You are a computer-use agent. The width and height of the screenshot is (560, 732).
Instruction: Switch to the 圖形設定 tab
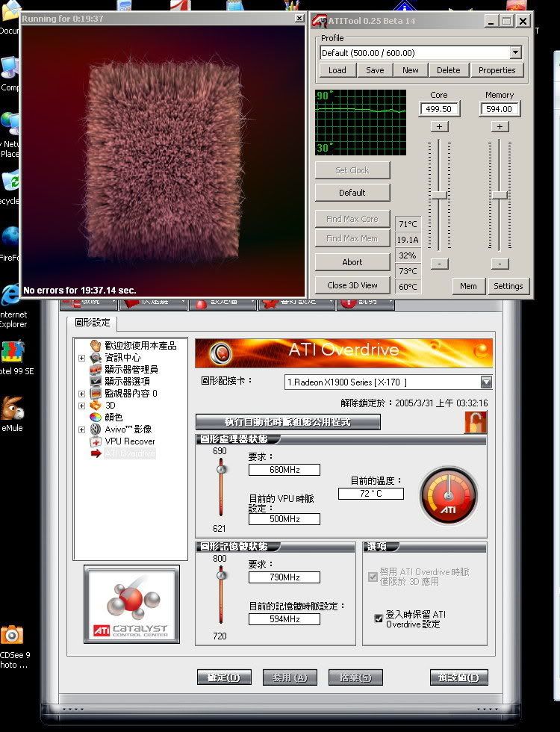pos(92,323)
